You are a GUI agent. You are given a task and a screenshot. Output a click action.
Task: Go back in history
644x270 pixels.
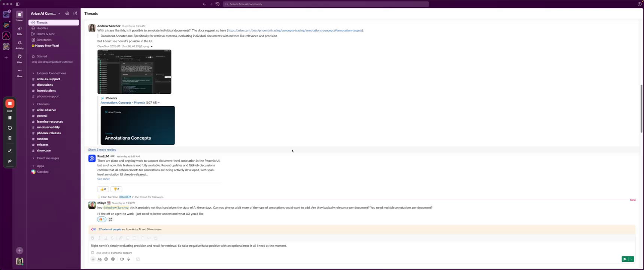pyautogui.click(x=204, y=4)
